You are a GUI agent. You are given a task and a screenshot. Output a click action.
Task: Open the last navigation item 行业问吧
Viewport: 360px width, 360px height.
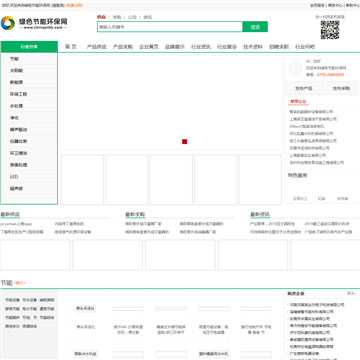click(x=305, y=47)
